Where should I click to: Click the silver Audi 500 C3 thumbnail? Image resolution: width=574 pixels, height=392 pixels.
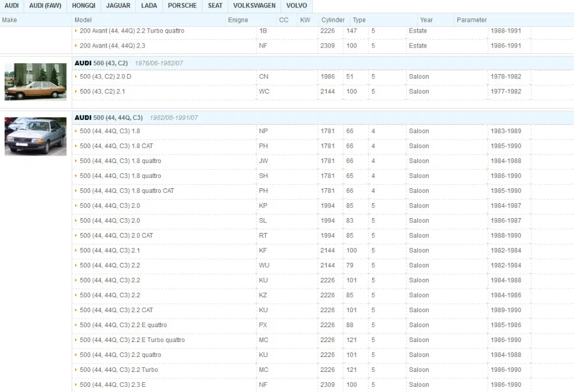pyautogui.click(x=36, y=136)
